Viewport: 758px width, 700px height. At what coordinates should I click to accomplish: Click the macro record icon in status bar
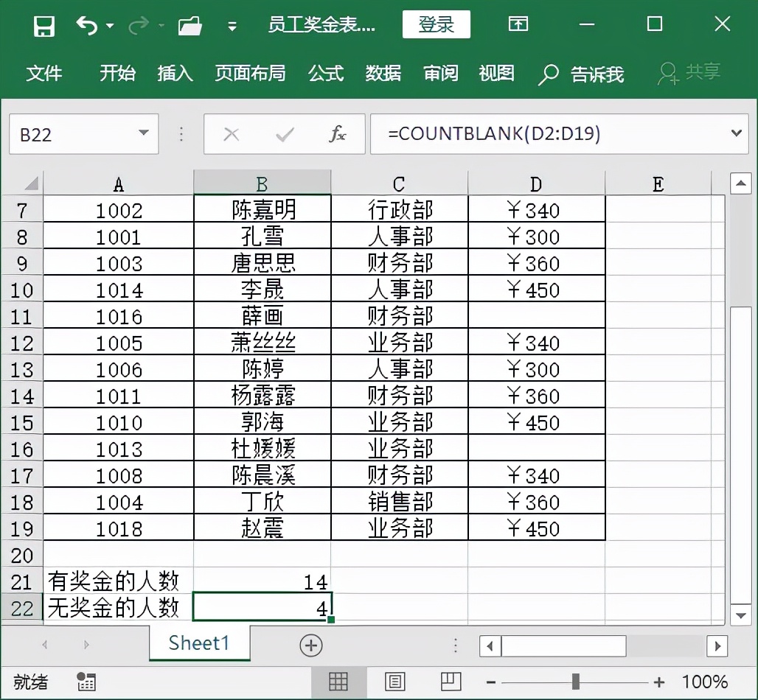[x=86, y=682]
